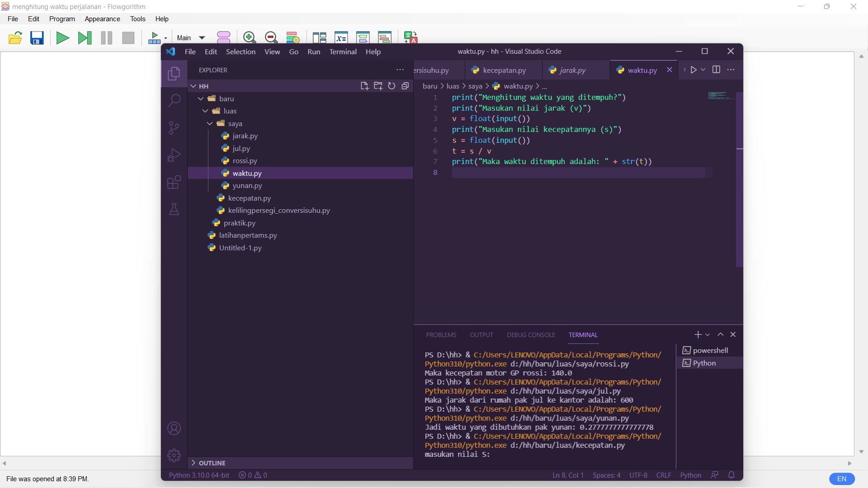Open the Run and Debug sidebar icon
Image resolution: width=868 pixels, height=488 pixels.
coord(174,155)
